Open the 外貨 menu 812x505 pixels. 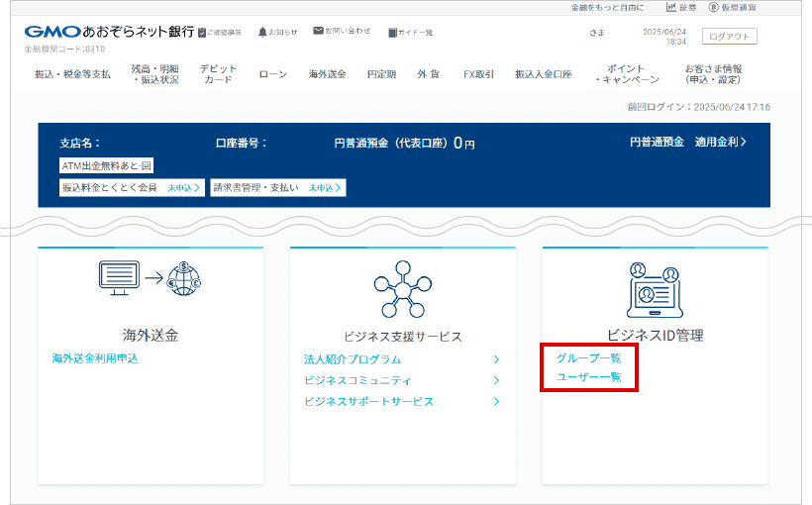(x=428, y=74)
